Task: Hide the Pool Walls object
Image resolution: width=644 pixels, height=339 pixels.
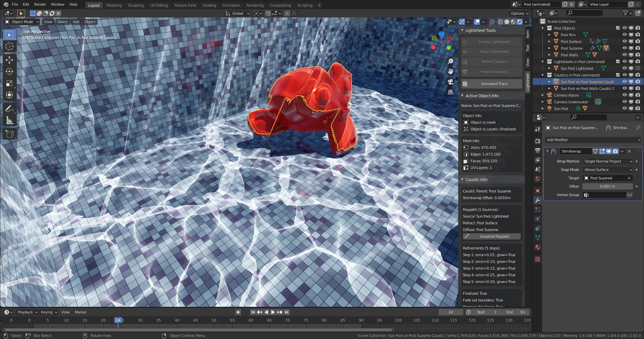Action: (625, 55)
